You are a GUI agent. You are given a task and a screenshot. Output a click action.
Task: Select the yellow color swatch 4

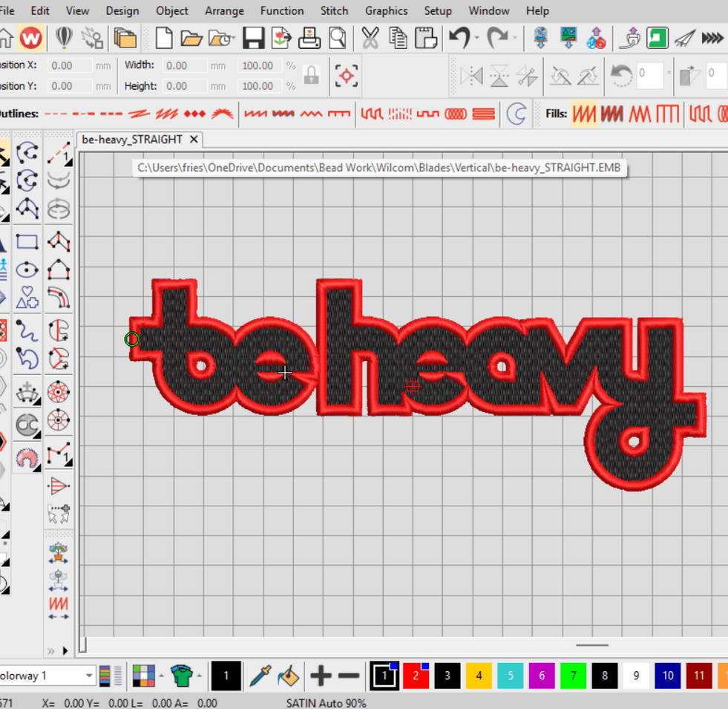pyautogui.click(x=479, y=676)
